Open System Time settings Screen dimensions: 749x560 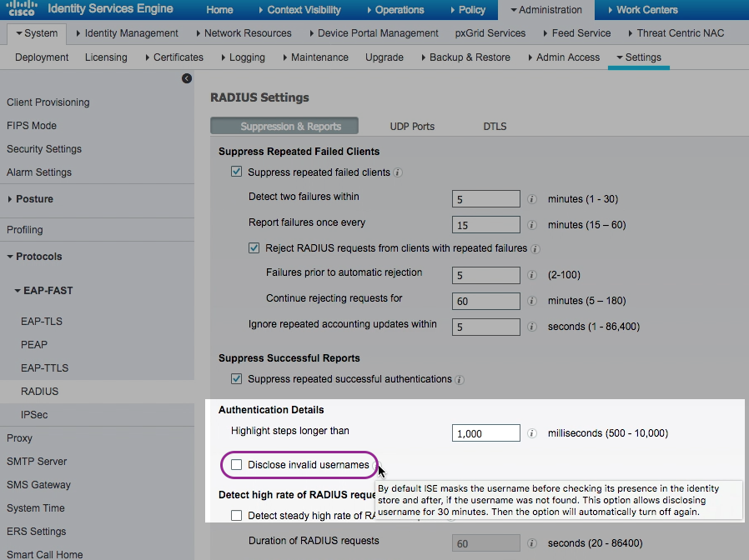click(x=36, y=508)
